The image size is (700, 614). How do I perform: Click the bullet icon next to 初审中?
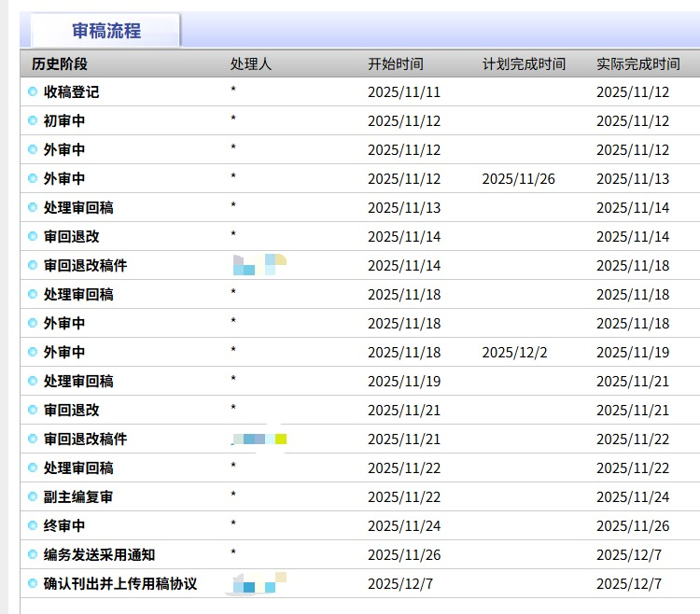click(x=33, y=121)
